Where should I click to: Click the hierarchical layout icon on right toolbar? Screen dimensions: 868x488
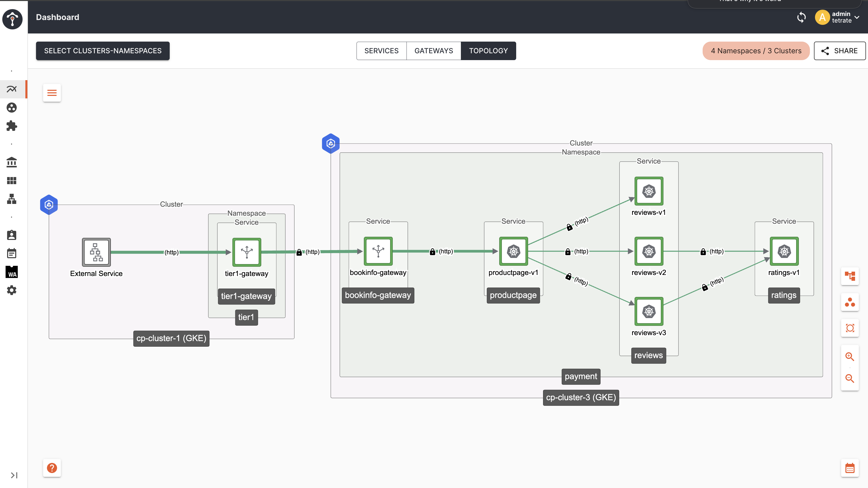[850, 276]
